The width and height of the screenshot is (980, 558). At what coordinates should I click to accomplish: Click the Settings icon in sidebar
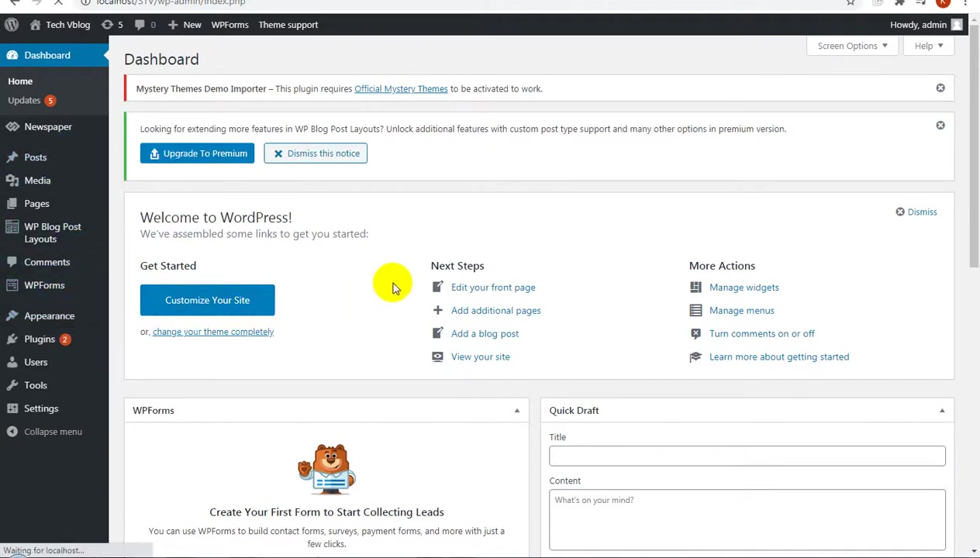(12, 408)
